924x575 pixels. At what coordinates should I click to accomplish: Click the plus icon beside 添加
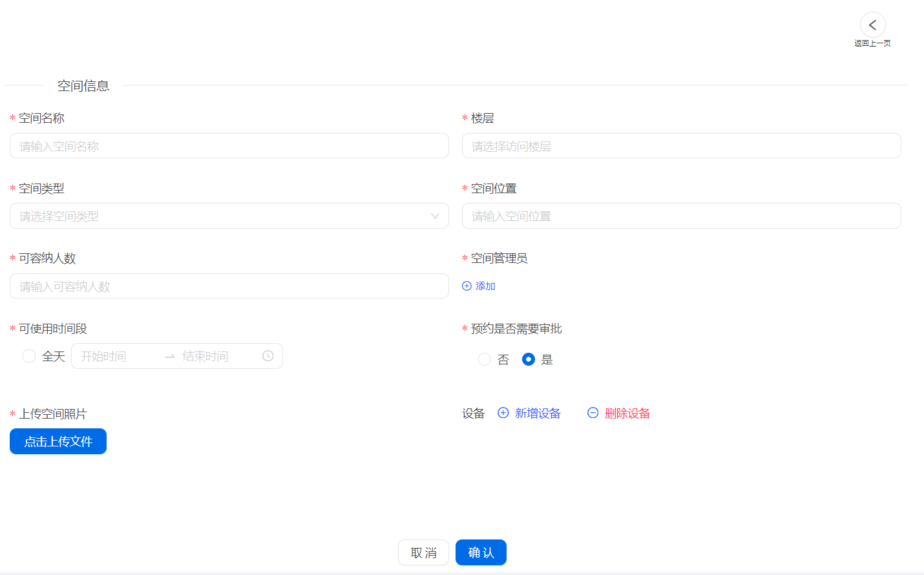click(x=467, y=286)
